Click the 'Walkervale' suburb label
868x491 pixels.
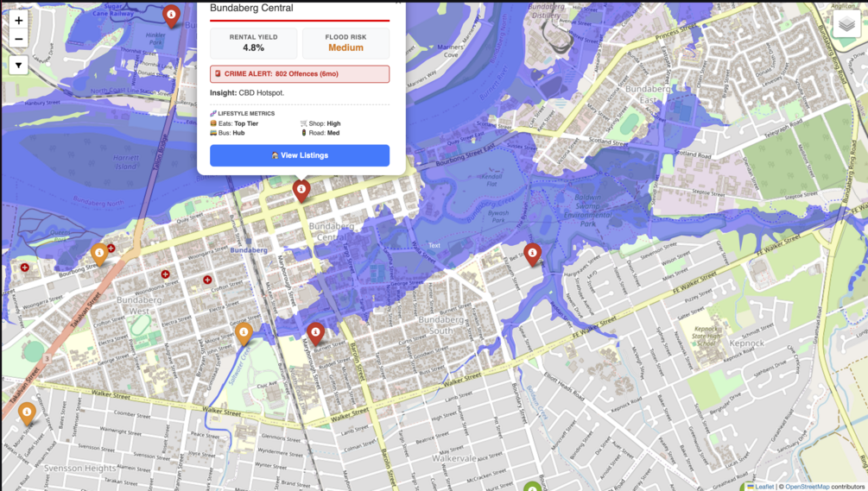click(x=454, y=459)
